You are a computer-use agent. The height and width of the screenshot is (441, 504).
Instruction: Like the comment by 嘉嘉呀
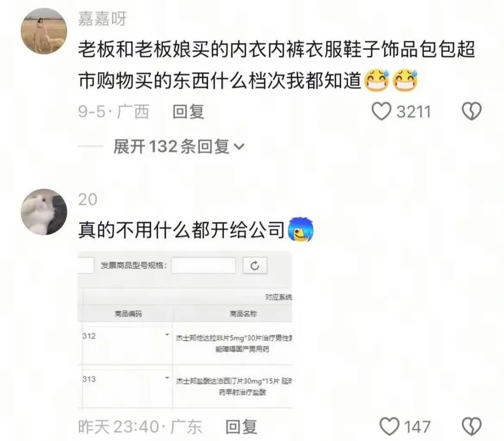[381, 112]
